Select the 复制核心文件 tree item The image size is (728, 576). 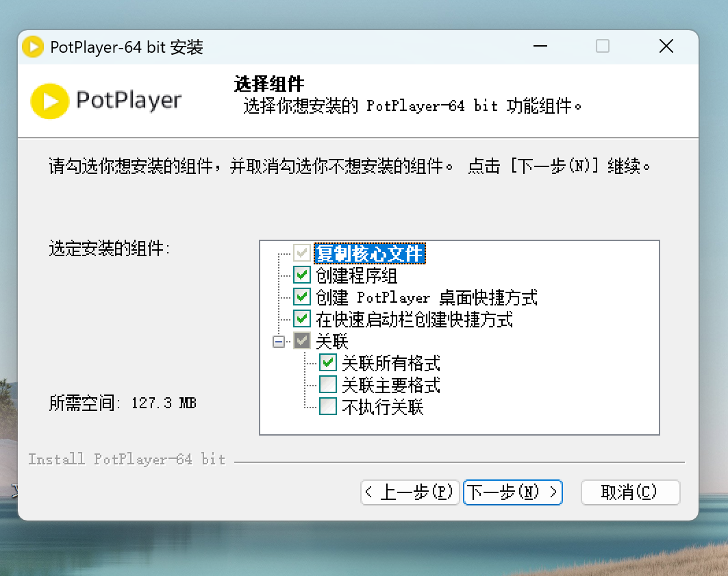(x=370, y=253)
